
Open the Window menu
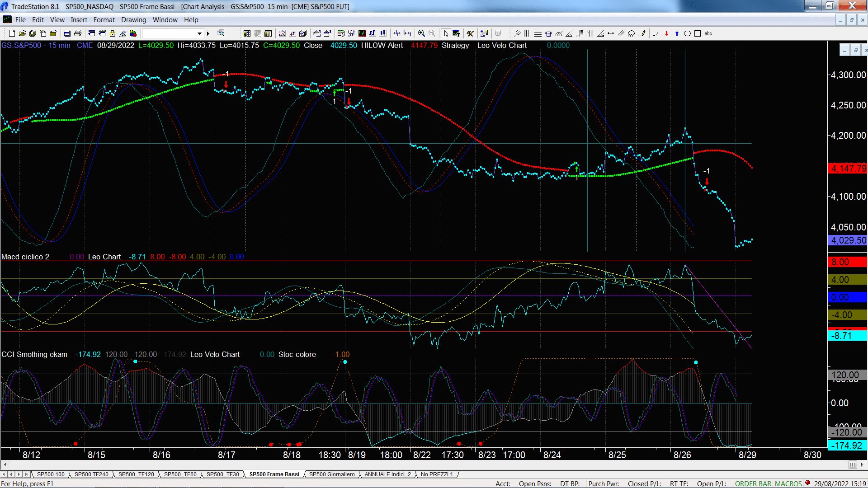(x=165, y=20)
